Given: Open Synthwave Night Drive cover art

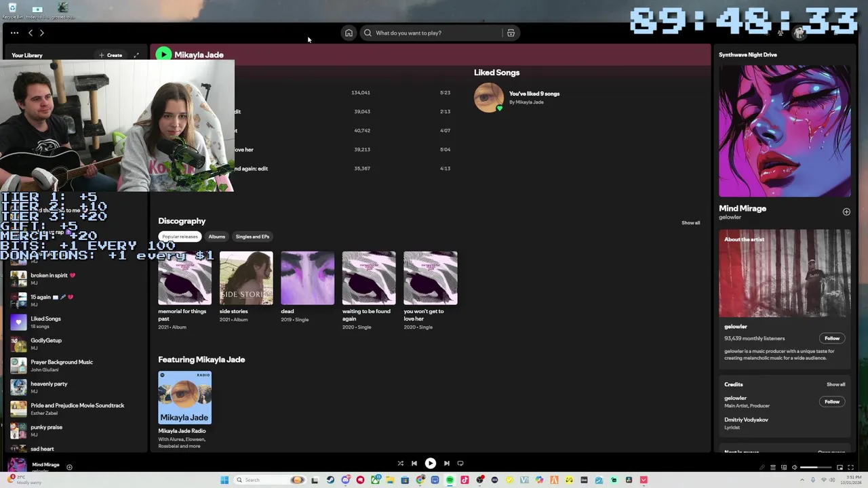Looking at the screenshot, I should pos(785,131).
